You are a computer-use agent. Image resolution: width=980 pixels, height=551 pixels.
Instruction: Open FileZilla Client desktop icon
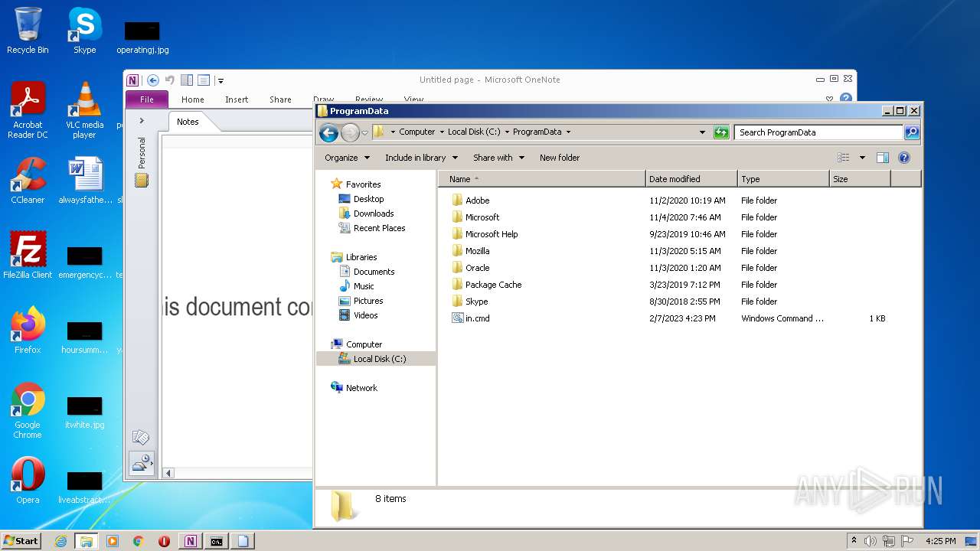pos(28,255)
